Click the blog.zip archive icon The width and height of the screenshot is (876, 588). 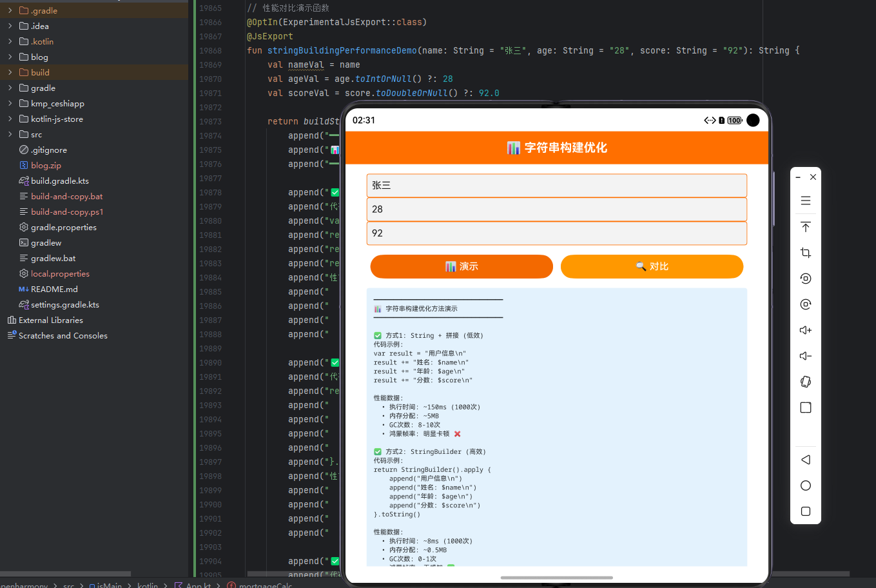click(24, 165)
